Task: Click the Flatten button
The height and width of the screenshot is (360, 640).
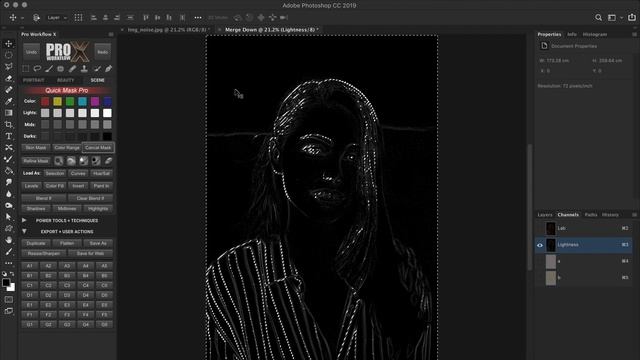Action: tap(67, 243)
